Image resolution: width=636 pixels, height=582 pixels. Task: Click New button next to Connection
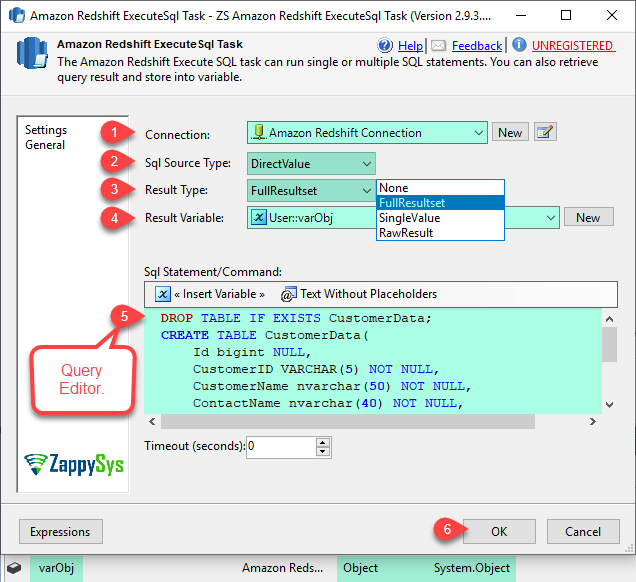[510, 132]
